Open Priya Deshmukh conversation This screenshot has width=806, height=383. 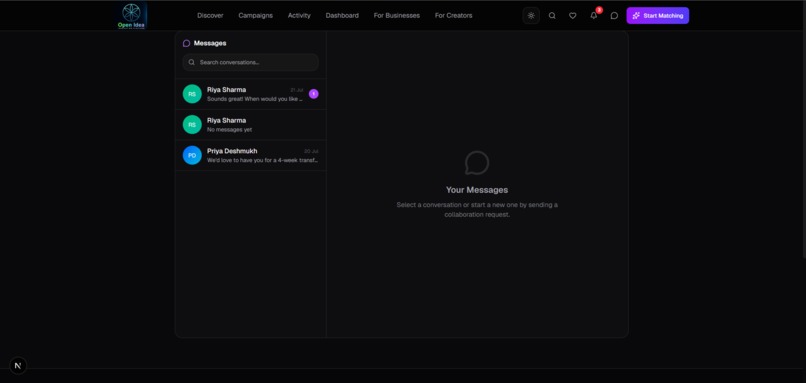(x=250, y=155)
